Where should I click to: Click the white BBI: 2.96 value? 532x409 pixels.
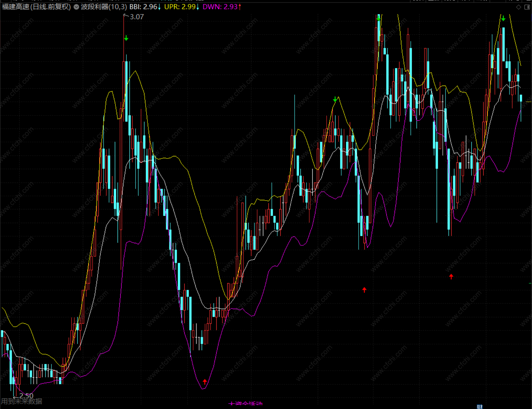(x=145, y=7)
